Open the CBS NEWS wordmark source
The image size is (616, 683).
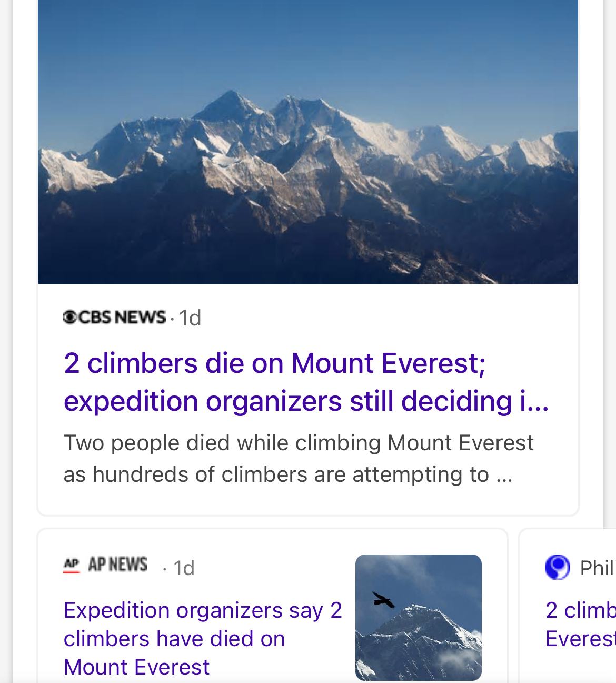(122, 317)
